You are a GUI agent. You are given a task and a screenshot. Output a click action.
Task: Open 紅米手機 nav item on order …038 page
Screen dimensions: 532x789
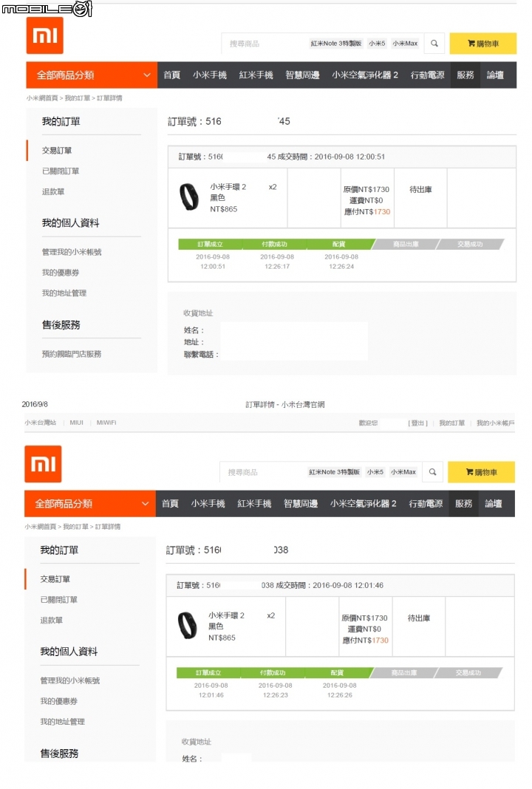point(254,504)
